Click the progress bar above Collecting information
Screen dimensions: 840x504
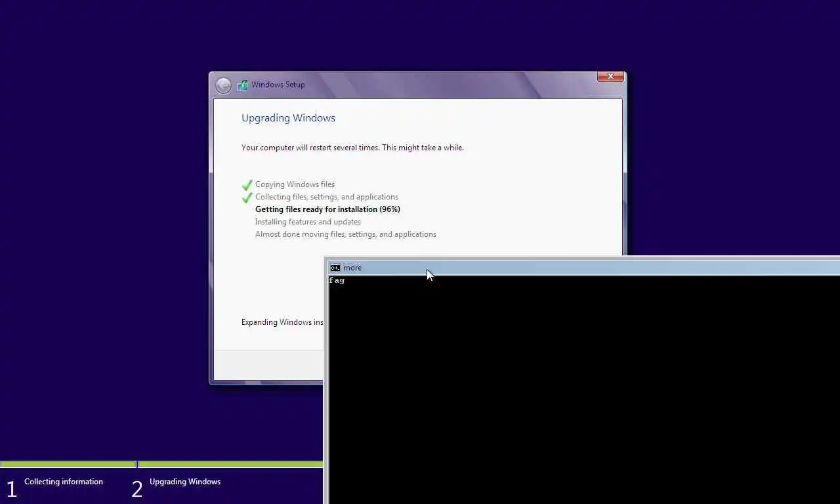68,465
